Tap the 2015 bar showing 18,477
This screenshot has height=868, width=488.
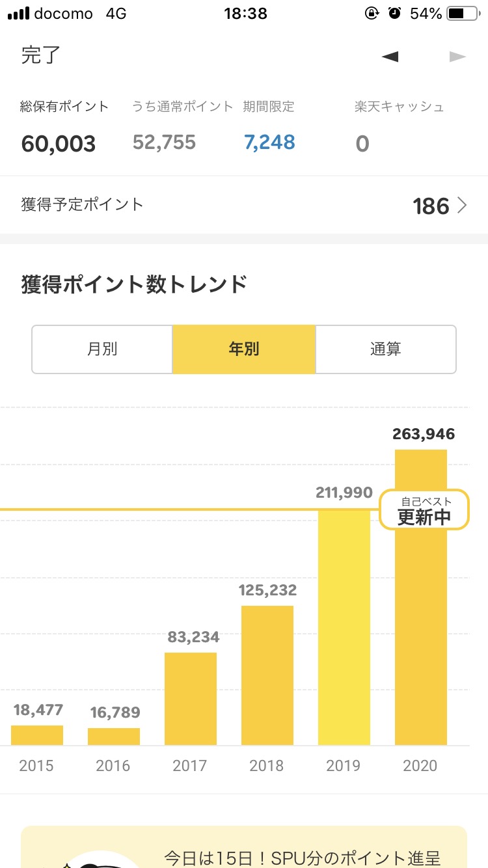pyautogui.click(x=37, y=735)
